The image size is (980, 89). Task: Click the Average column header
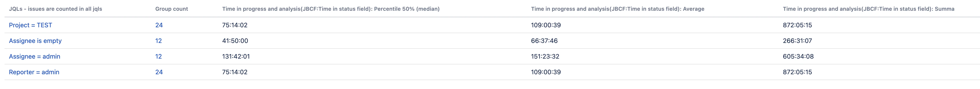point(618,9)
